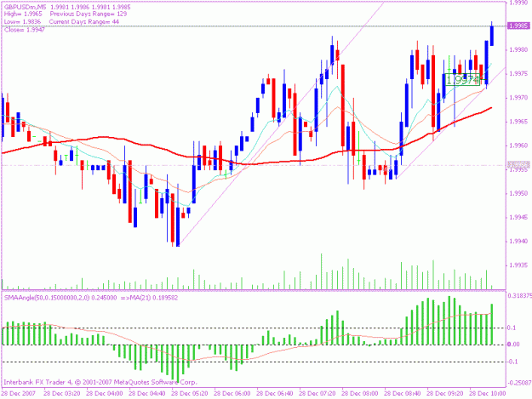The image size is (532, 399).
Task: Click the '28 Dec 08:40' time axis label
Action: pos(403,394)
